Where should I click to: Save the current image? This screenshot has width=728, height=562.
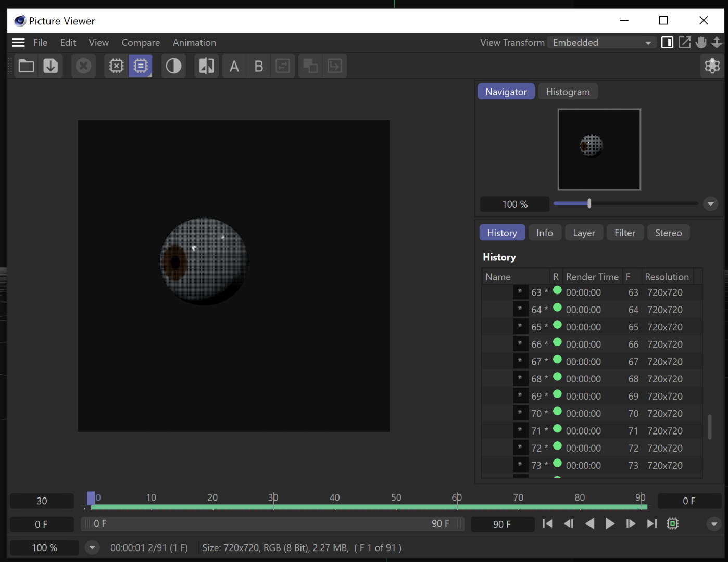click(51, 66)
